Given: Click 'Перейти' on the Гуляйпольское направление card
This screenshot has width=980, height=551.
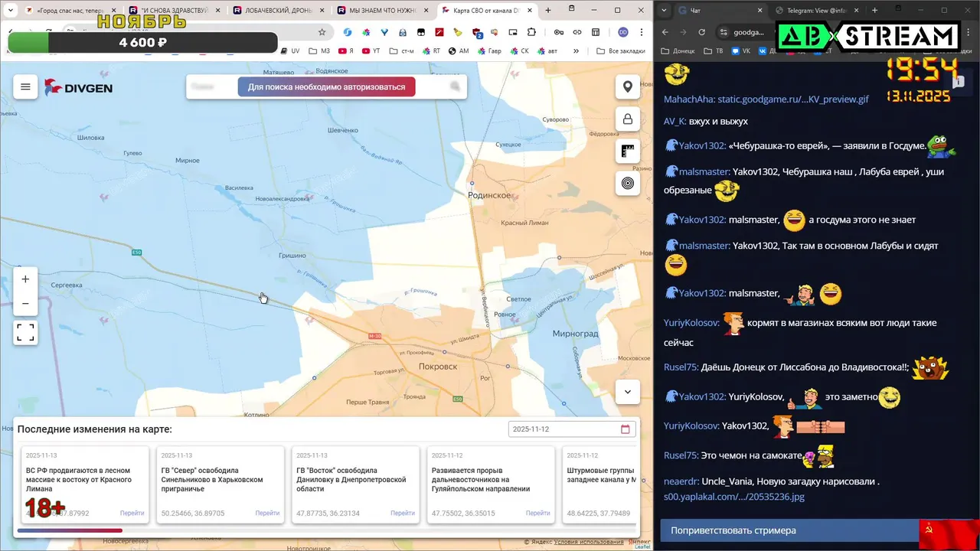Looking at the screenshot, I should 538,513.
